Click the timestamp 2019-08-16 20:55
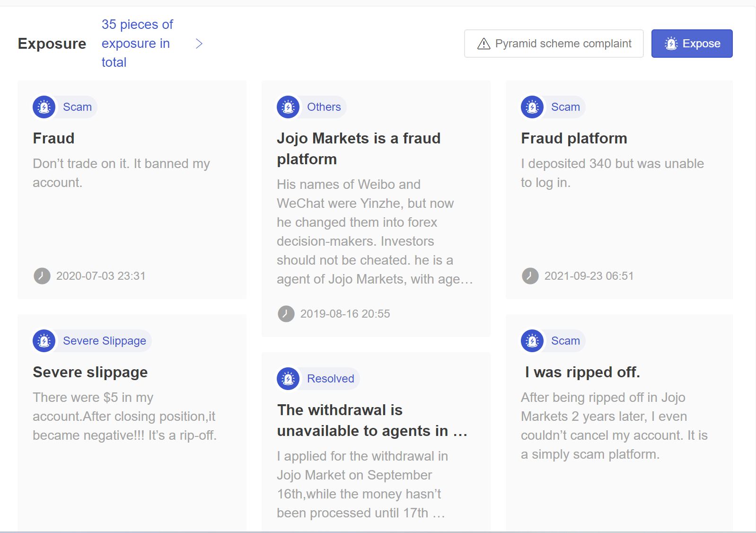Image resolution: width=756 pixels, height=533 pixels. (345, 314)
